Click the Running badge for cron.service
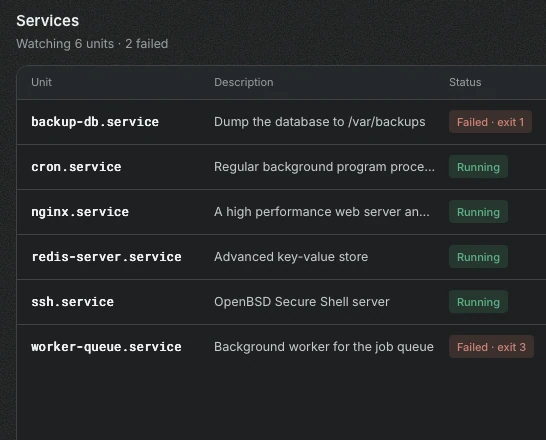 point(478,167)
